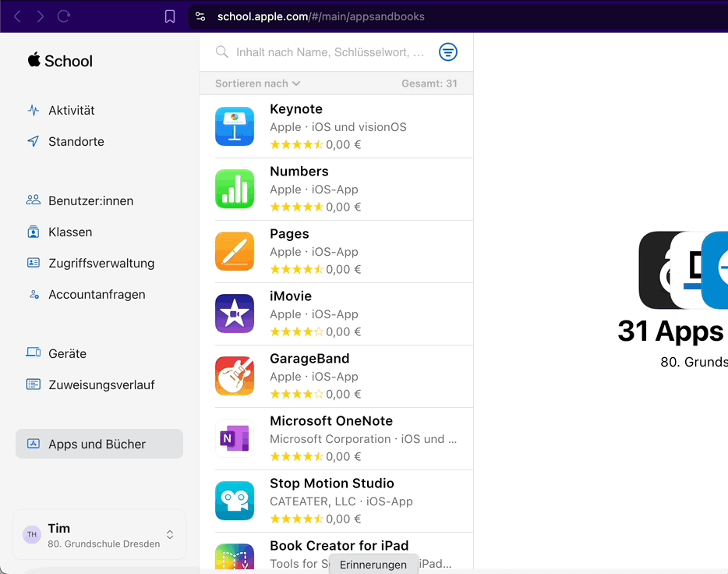Select the Numbers title text
The image size is (728, 574).
(299, 172)
